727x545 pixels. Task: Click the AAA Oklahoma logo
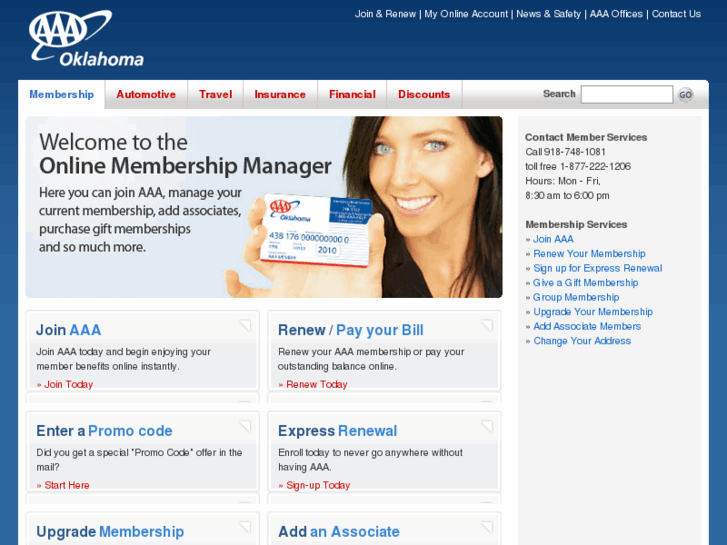tap(87, 38)
